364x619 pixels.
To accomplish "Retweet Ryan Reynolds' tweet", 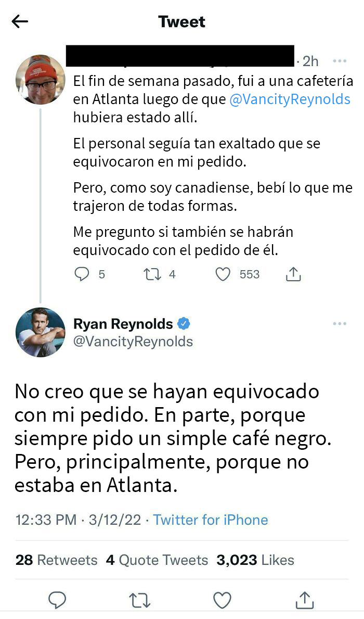I will point(140,600).
